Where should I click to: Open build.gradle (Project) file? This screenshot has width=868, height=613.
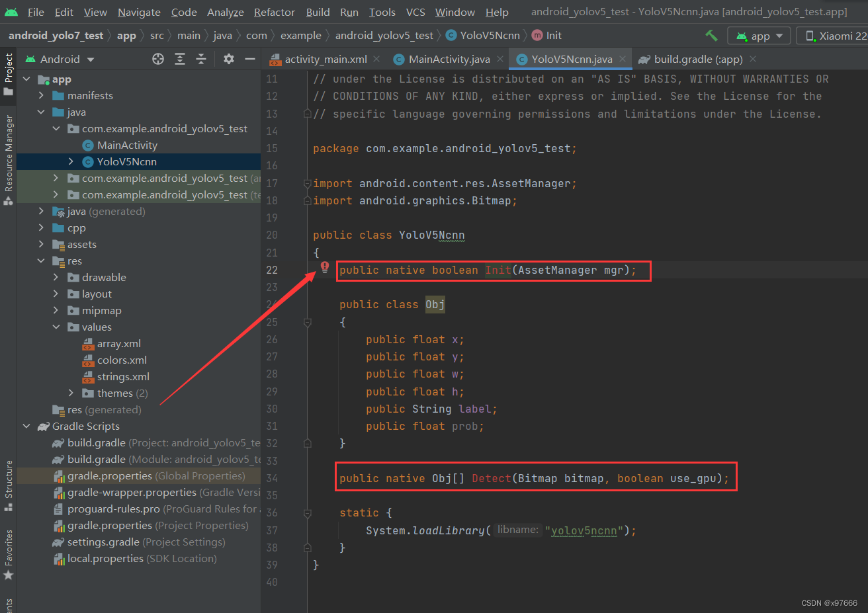[x=156, y=442]
